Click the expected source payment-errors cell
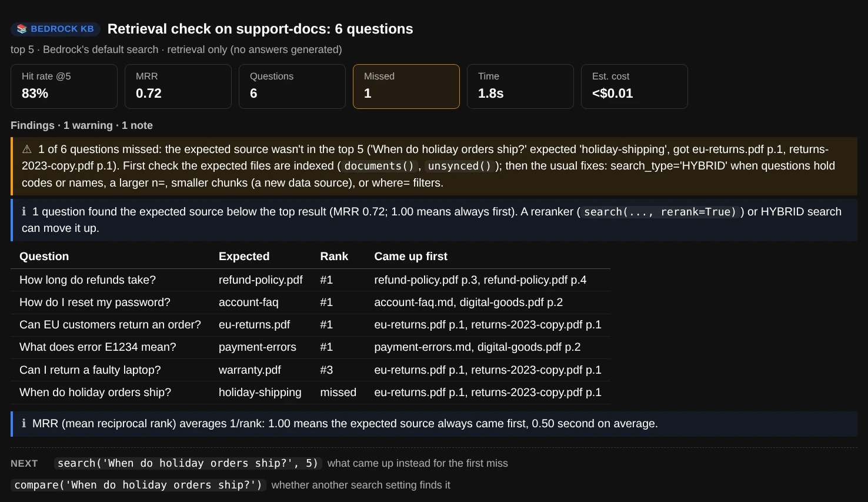 [258, 347]
